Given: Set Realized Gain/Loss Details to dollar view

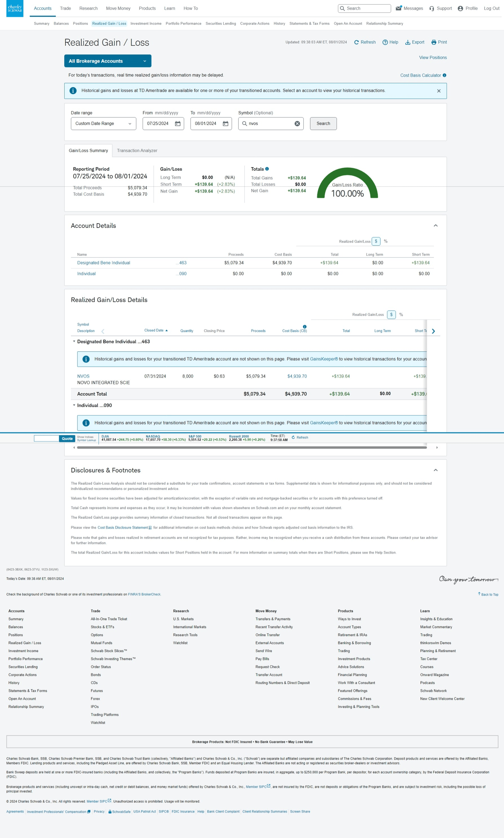Looking at the screenshot, I should tap(391, 315).
